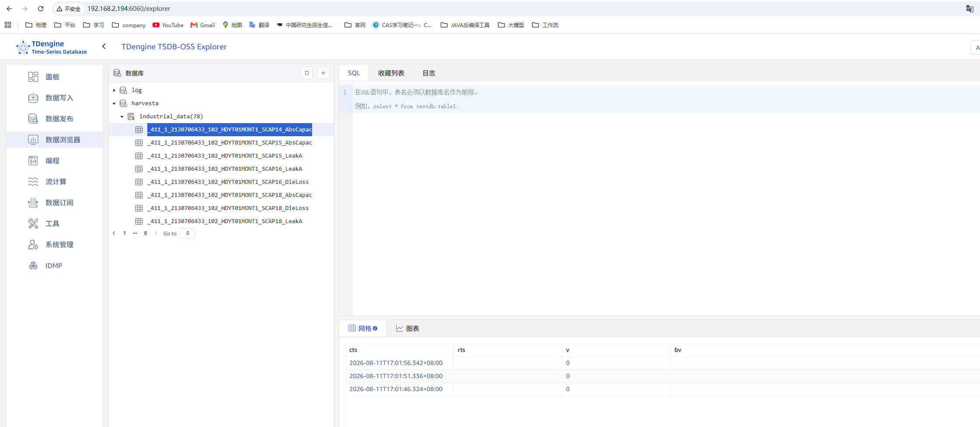
Task: Open Gmail bookmark
Action: pyautogui.click(x=202, y=25)
